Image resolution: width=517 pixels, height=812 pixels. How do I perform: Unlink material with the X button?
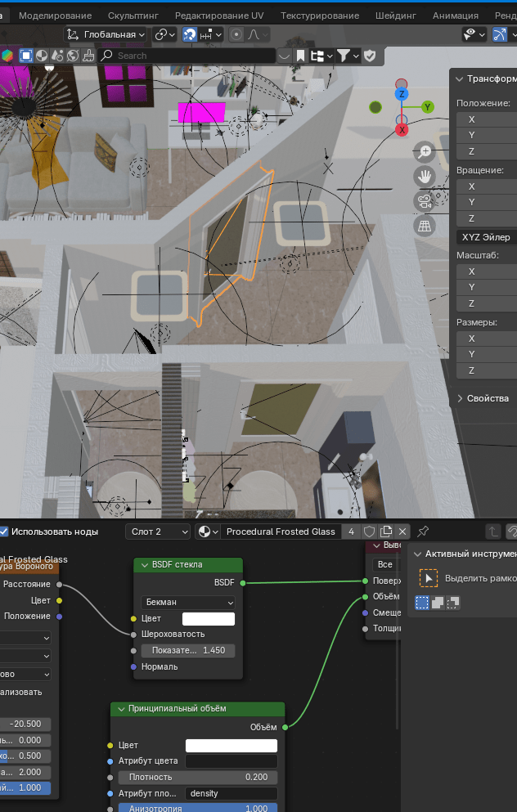coord(402,532)
